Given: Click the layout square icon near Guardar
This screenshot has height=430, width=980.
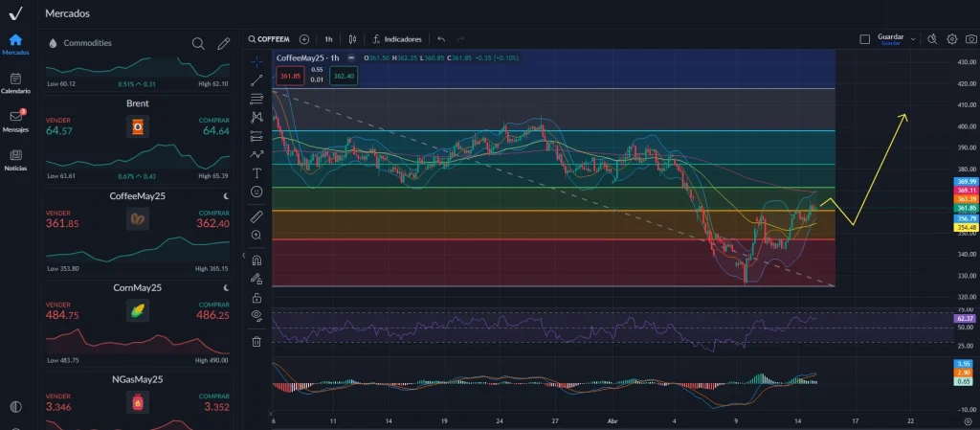Looking at the screenshot, I should pyautogui.click(x=865, y=38).
